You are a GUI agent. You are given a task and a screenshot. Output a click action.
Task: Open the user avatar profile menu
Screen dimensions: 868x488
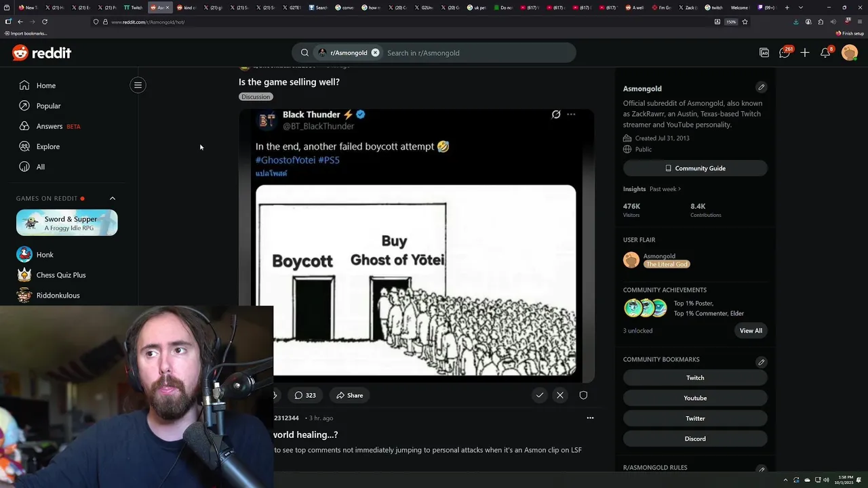[x=850, y=53]
